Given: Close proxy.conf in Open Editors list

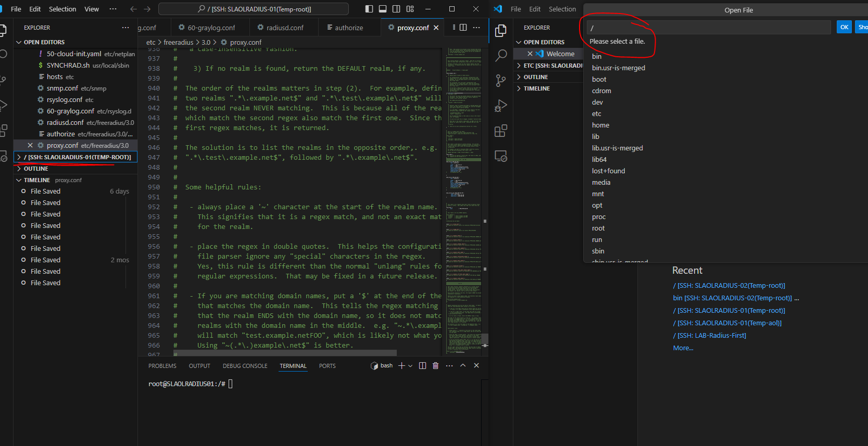Looking at the screenshot, I should [x=30, y=145].
